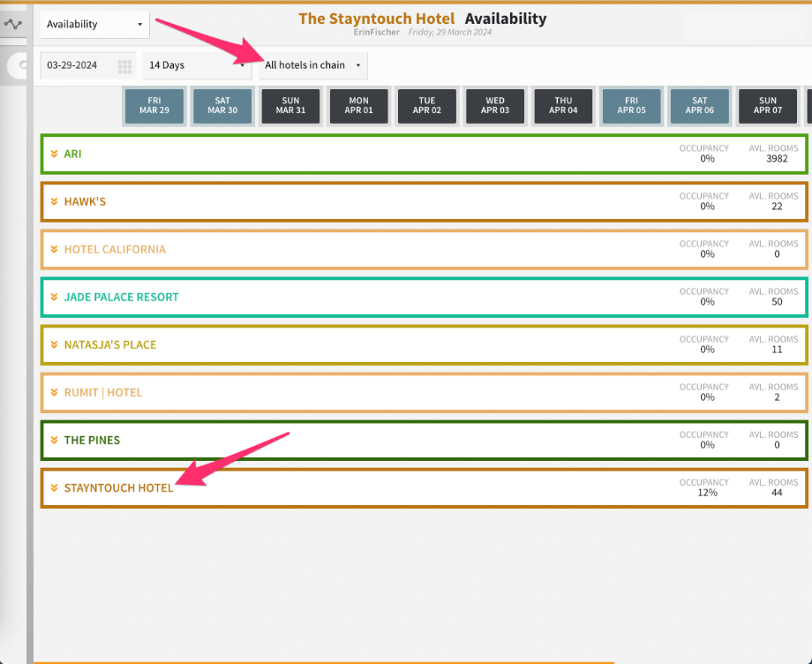The image size is (812, 664).
Task: Expand the RUMIT | HOTEL row chevron
Action: point(54,393)
